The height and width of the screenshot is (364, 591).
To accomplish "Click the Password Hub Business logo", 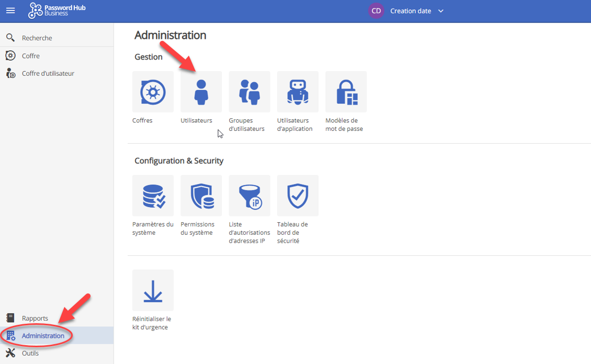I will point(57,10).
